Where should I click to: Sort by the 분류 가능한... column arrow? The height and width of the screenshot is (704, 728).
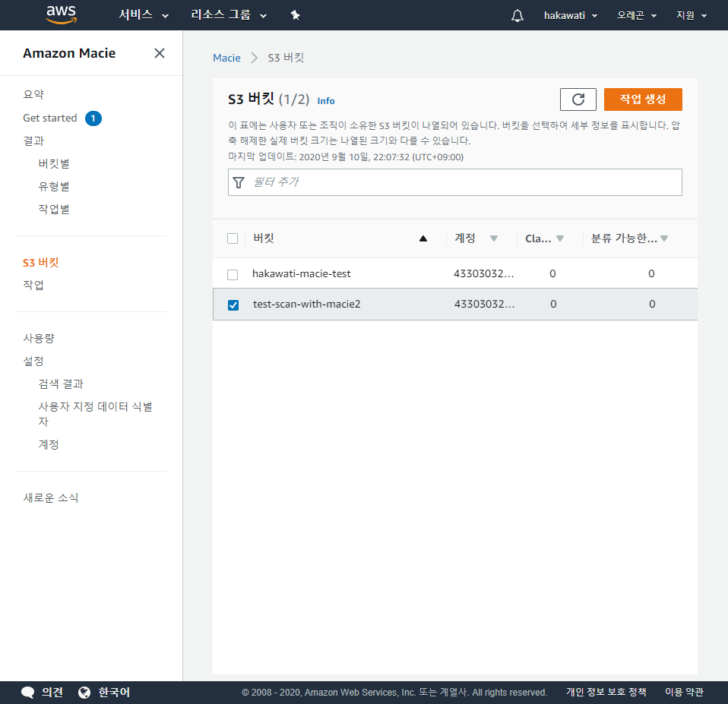[x=664, y=238]
